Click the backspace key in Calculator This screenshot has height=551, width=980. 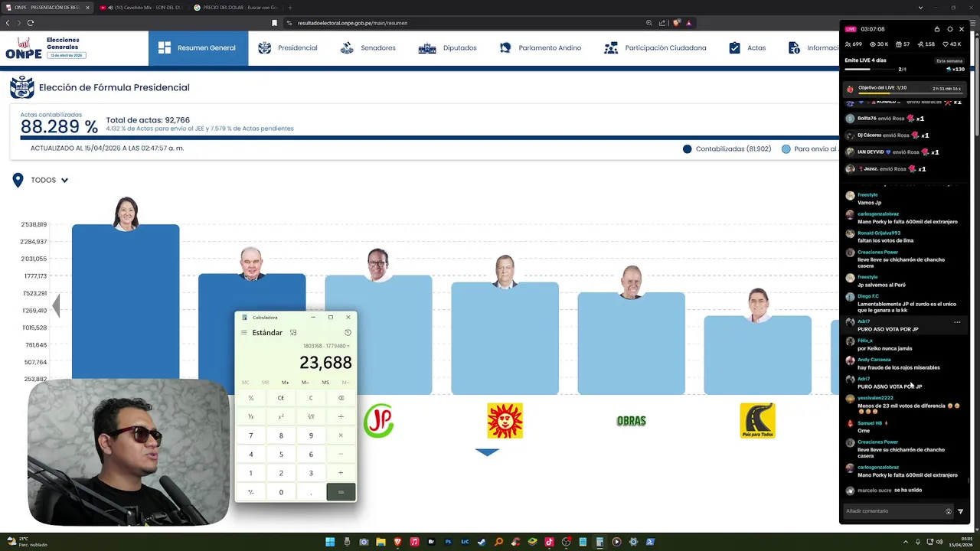[341, 398]
